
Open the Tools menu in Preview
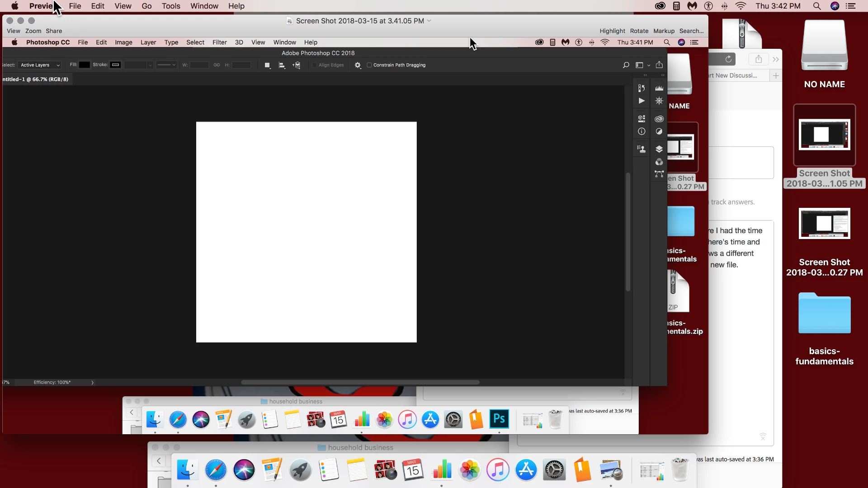pos(171,6)
